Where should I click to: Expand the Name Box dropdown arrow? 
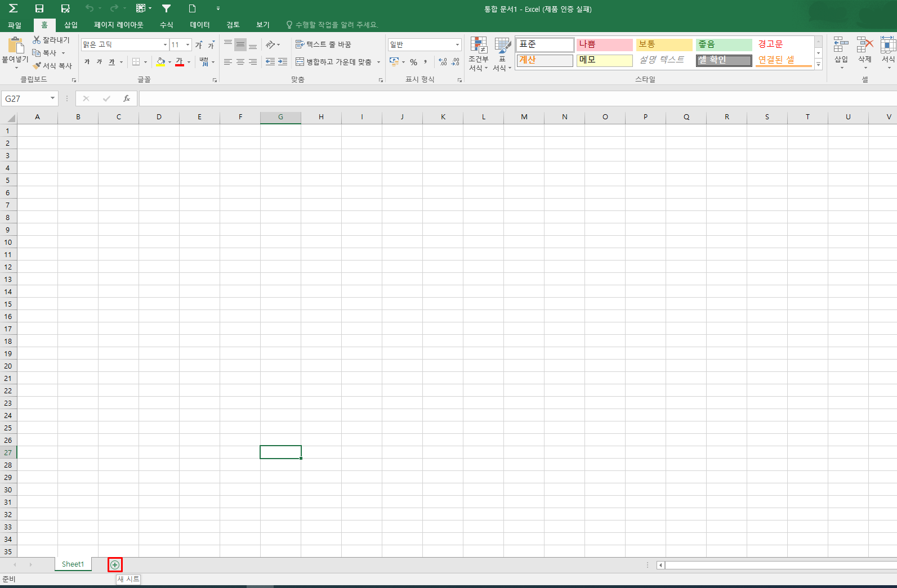click(x=52, y=98)
